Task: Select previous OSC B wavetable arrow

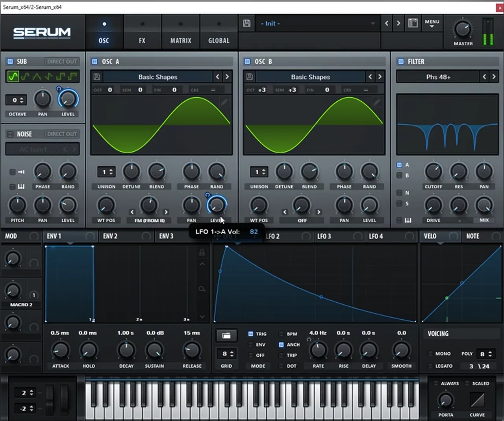Action: pyautogui.click(x=370, y=77)
